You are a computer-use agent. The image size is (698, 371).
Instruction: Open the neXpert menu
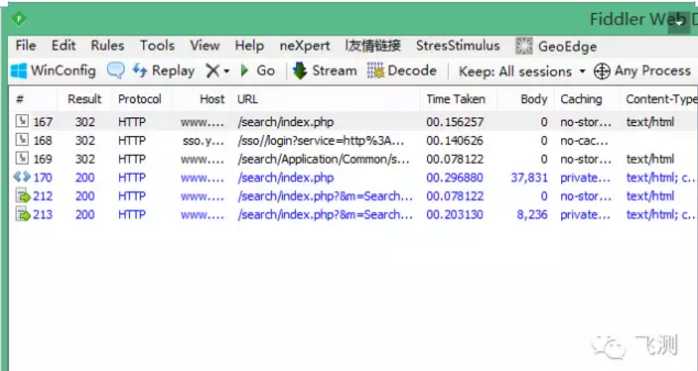pyautogui.click(x=305, y=46)
